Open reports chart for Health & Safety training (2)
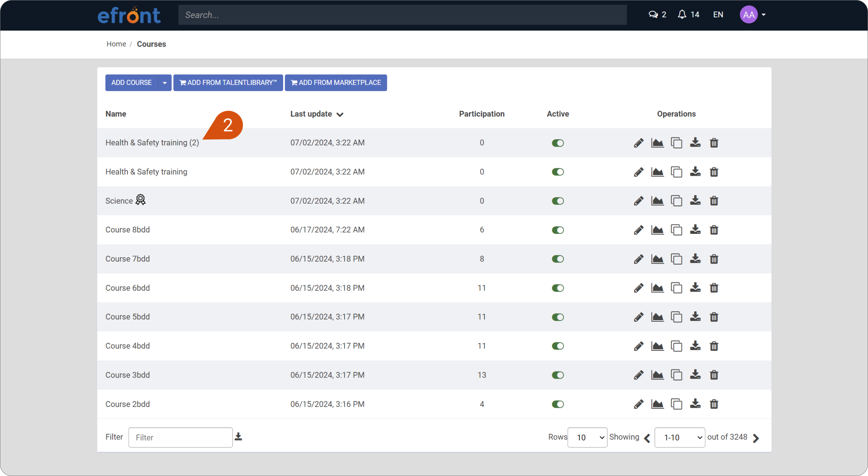 coord(657,143)
